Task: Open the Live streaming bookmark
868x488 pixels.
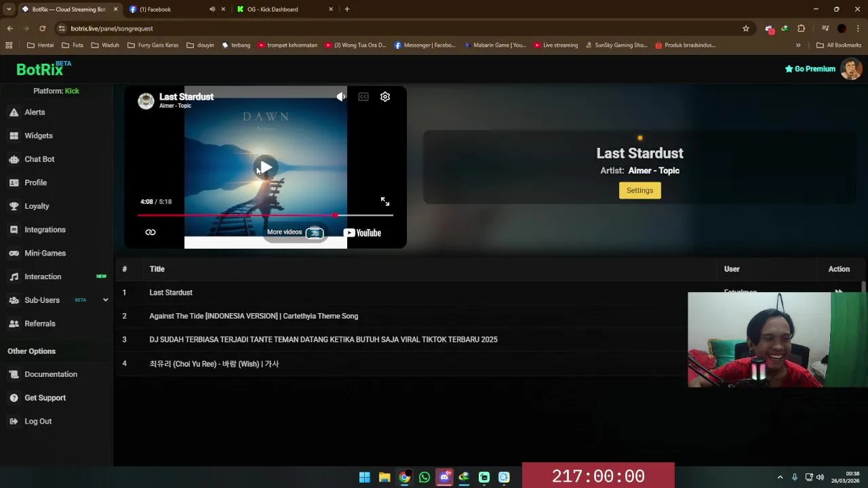Action: tap(556, 45)
